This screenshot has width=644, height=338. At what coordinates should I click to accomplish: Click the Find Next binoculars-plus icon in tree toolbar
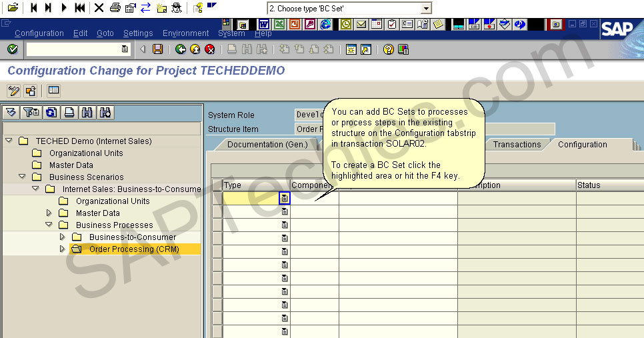105,112
